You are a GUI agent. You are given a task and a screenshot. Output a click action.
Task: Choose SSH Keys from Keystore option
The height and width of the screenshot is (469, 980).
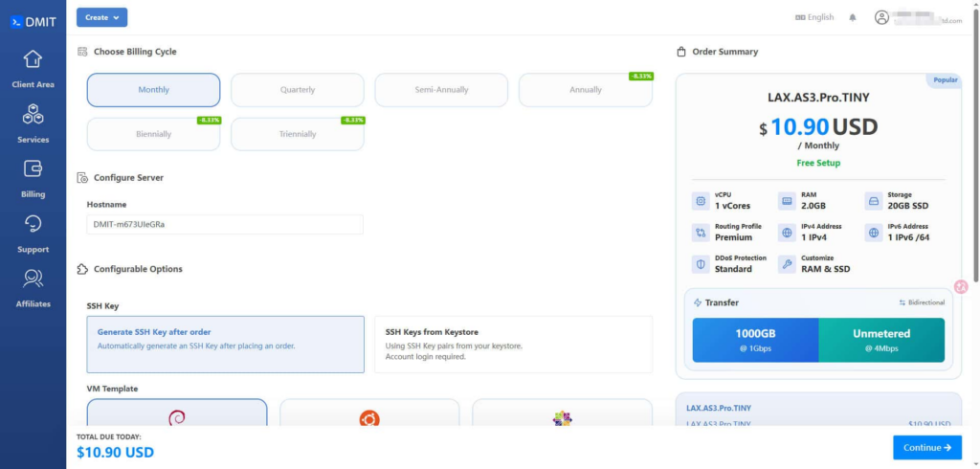[513, 345]
